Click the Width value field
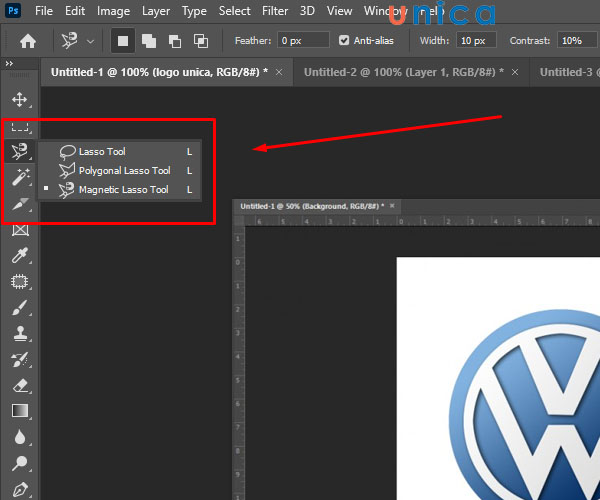600x500 pixels. coord(476,40)
